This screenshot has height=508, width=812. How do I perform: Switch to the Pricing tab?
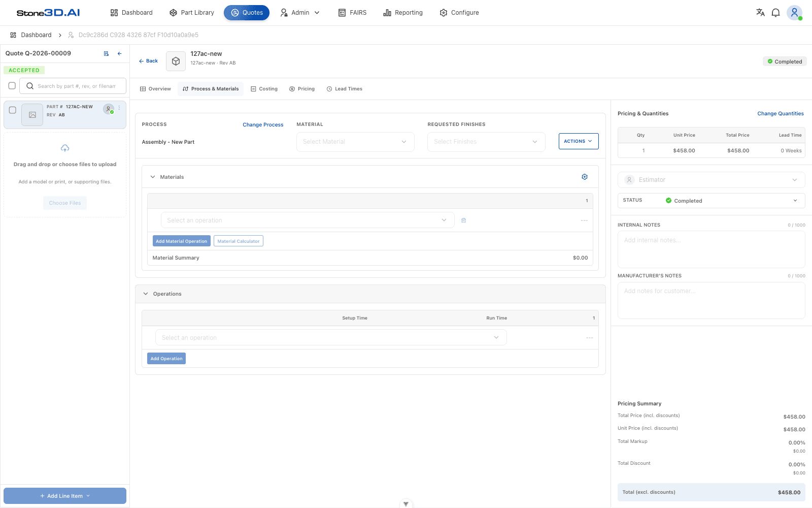click(302, 89)
